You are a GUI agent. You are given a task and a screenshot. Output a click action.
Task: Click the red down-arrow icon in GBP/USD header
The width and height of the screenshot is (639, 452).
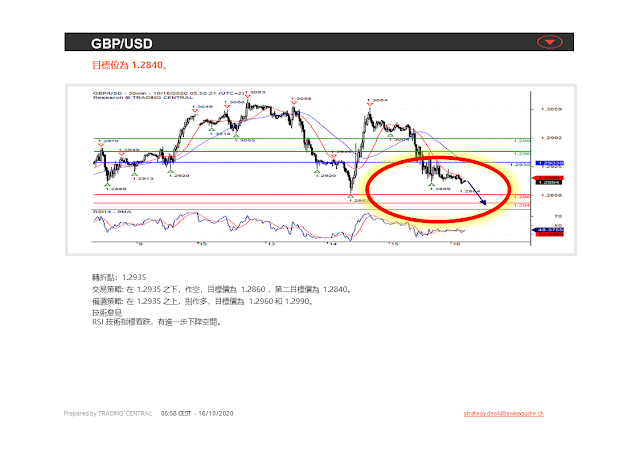pyautogui.click(x=549, y=42)
